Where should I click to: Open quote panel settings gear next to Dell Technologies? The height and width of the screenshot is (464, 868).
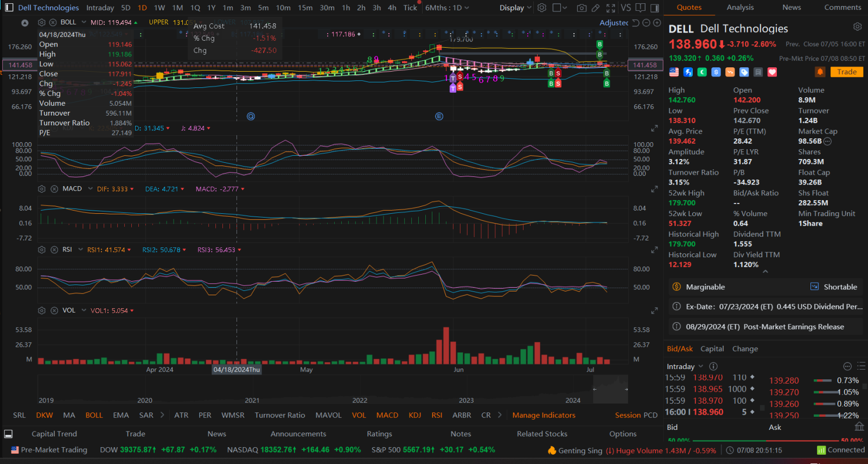[x=857, y=27]
